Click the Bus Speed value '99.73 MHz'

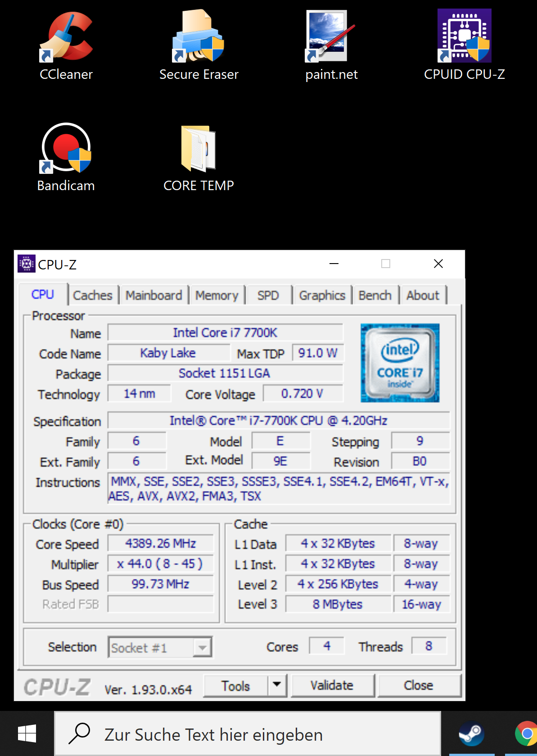[x=161, y=584]
